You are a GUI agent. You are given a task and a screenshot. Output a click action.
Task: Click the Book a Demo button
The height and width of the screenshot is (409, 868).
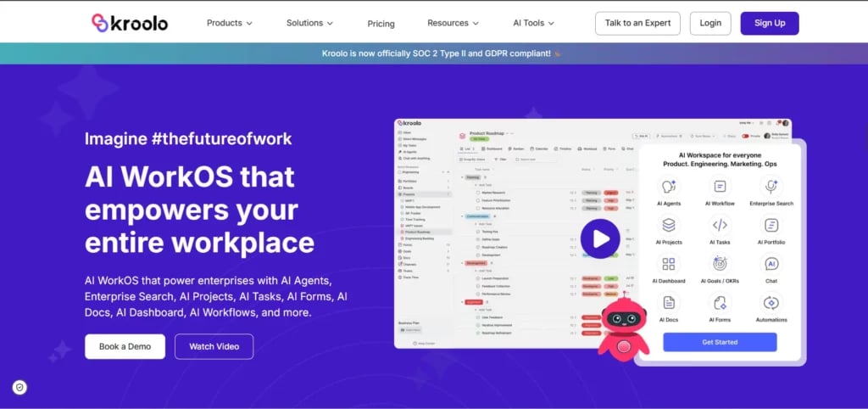(x=125, y=346)
